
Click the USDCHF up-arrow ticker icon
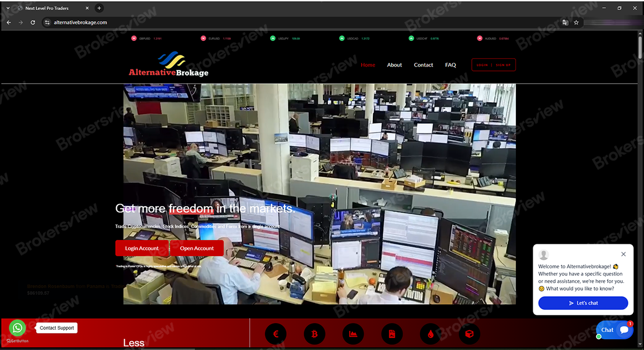(411, 38)
